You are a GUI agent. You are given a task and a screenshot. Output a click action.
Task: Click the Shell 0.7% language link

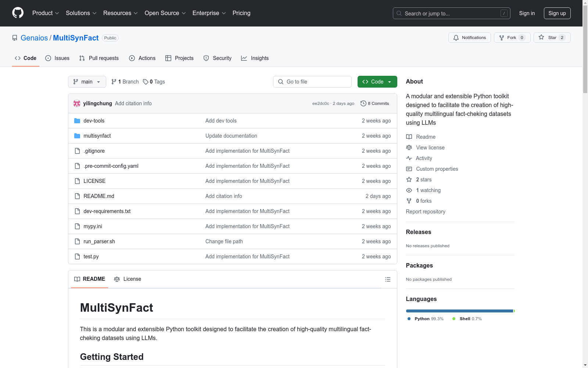(467, 319)
